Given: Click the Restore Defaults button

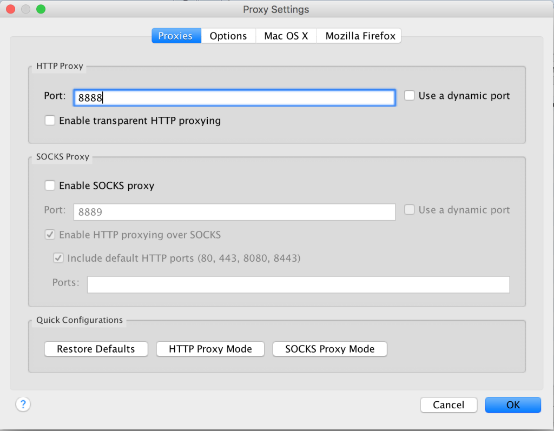Looking at the screenshot, I should click(96, 349).
